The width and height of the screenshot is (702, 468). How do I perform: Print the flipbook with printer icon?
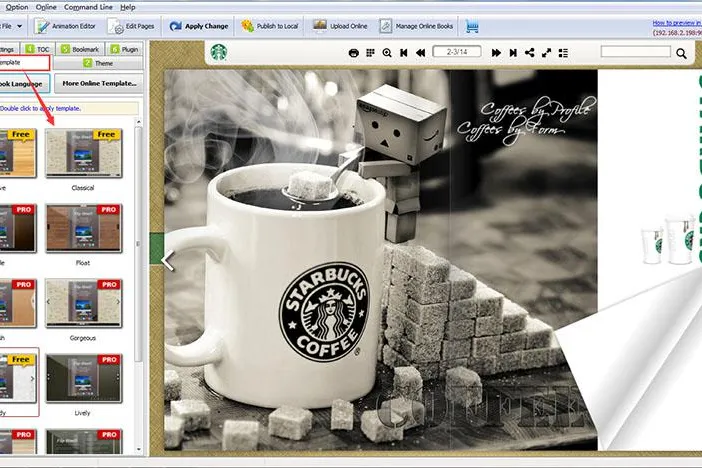pyautogui.click(x=354, y=53)
